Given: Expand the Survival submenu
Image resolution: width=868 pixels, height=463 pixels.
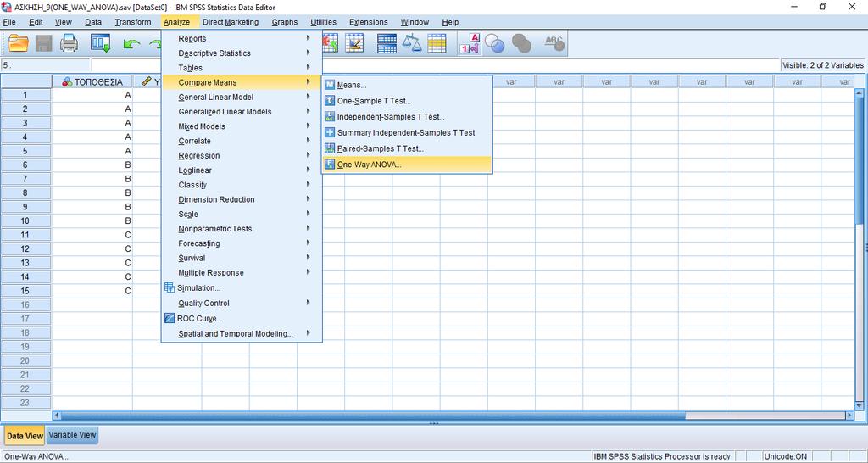Looking at the screenshot, I should point(242,258).
